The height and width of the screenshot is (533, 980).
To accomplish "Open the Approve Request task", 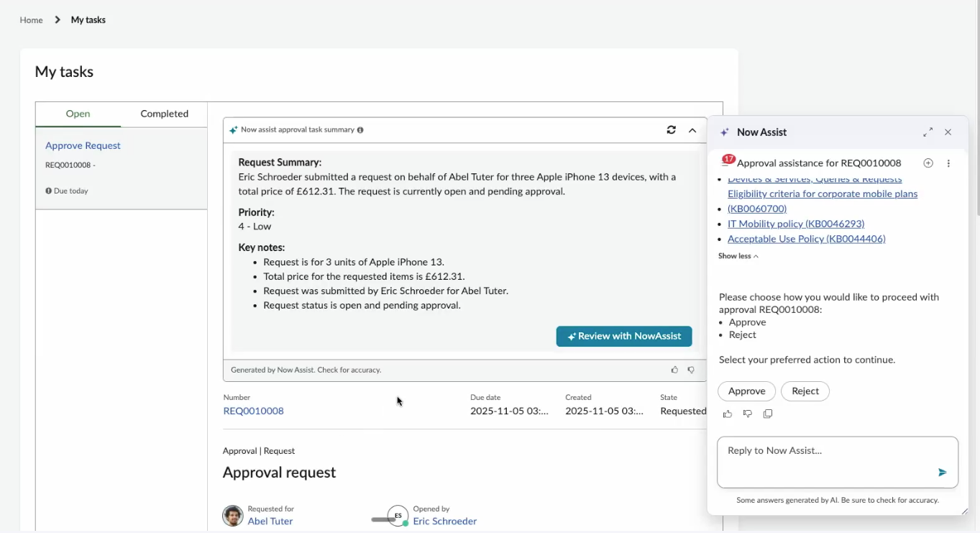I will (83, 145).
